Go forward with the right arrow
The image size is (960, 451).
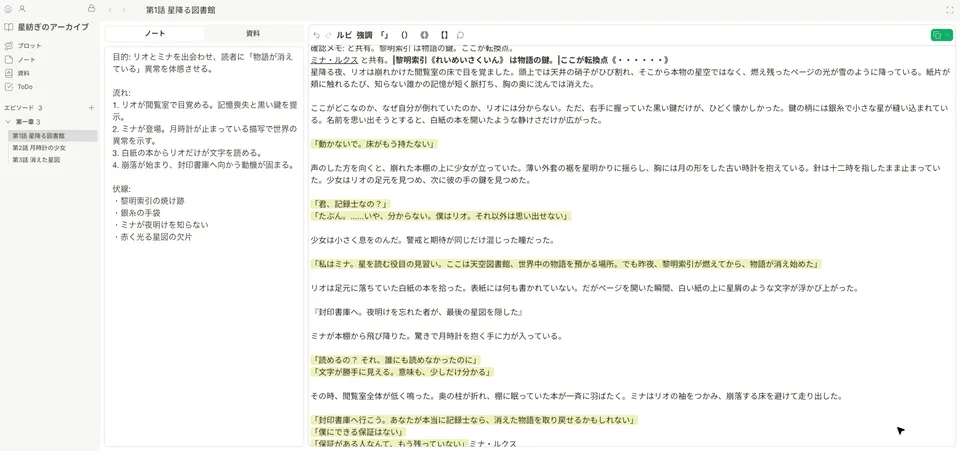(x=124, y=10)
